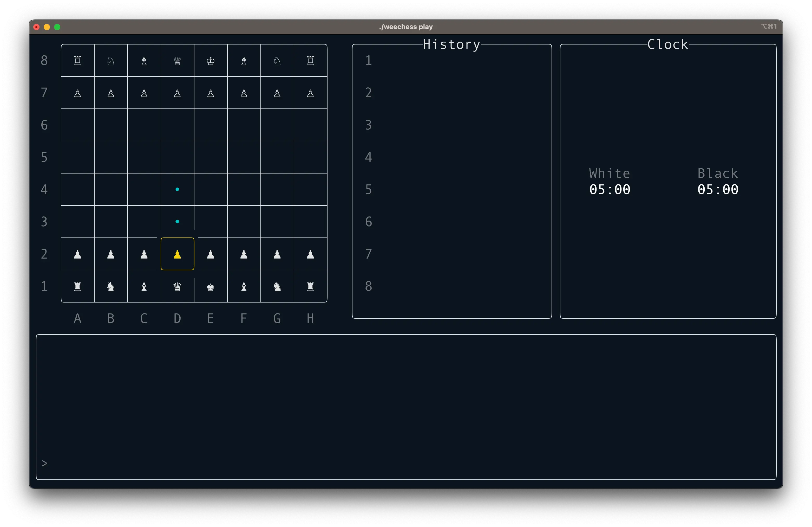Click the highlighted yellow pawn on D2
The height and width of the screenshot is (527, 812).
(177, 254)
